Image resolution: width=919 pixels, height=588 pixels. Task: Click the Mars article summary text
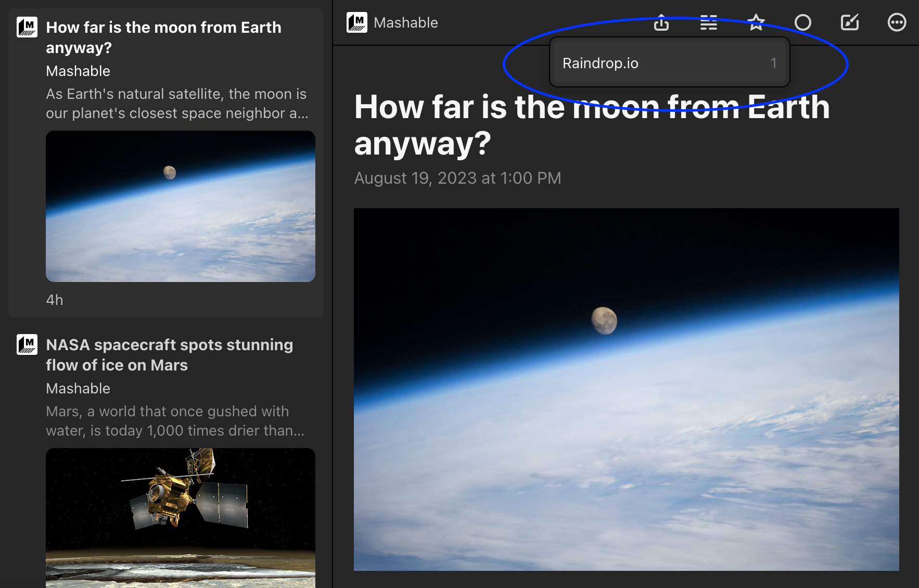point(175,421)
